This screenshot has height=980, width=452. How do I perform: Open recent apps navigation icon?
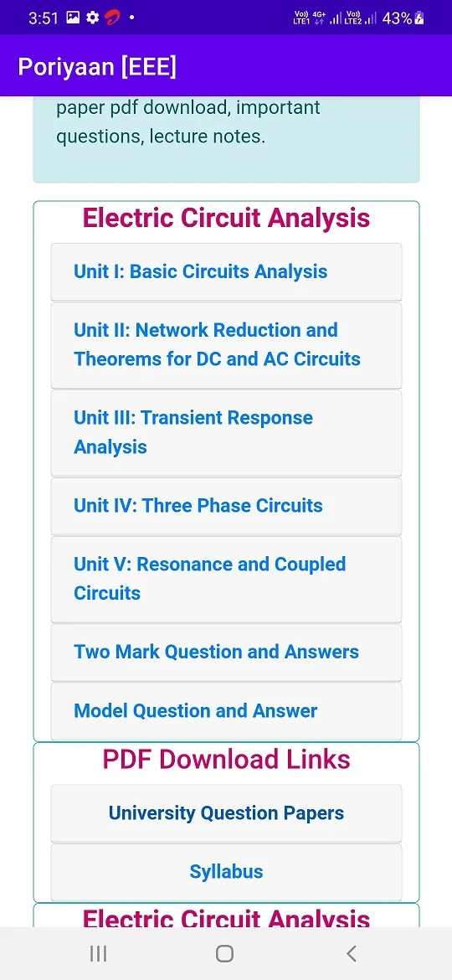pyautogui.click(x=98, y=953)
